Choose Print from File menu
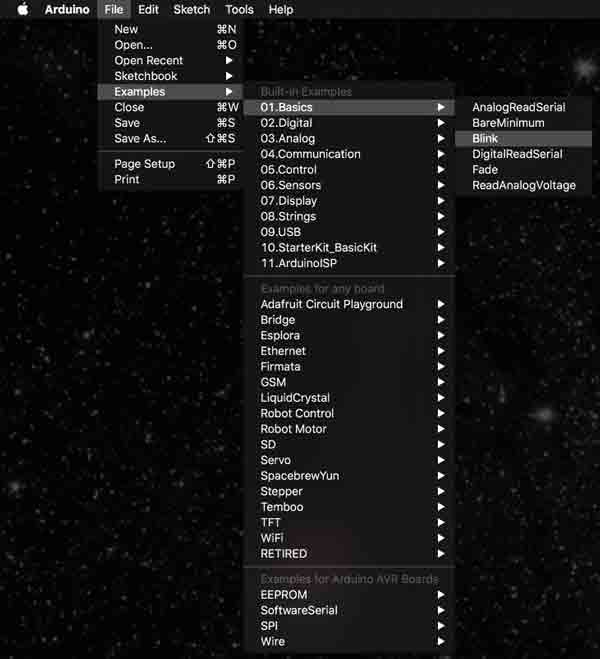This screenshot has width=600, height=659. coord(170,179)
